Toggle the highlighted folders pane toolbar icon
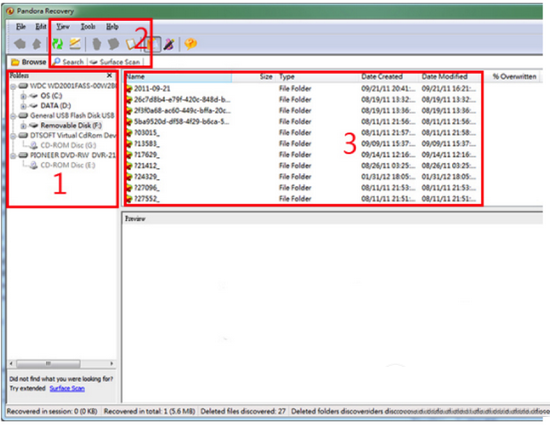550x426 pixels. 152,44
